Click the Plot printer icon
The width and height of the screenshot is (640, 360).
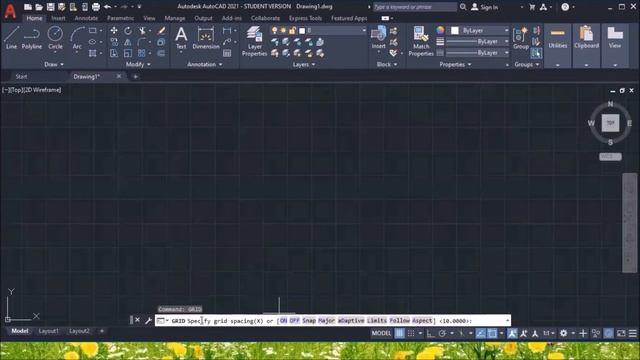coord(96,7)
